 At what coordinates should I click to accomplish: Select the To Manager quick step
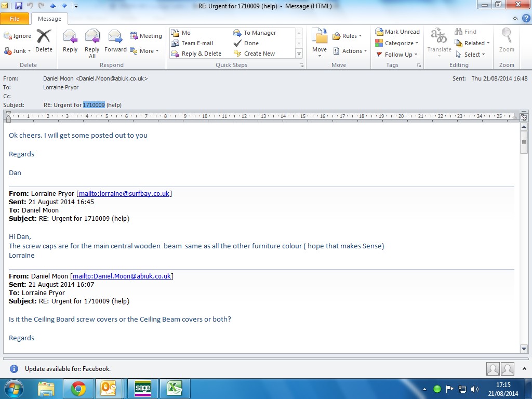point(259,33)
